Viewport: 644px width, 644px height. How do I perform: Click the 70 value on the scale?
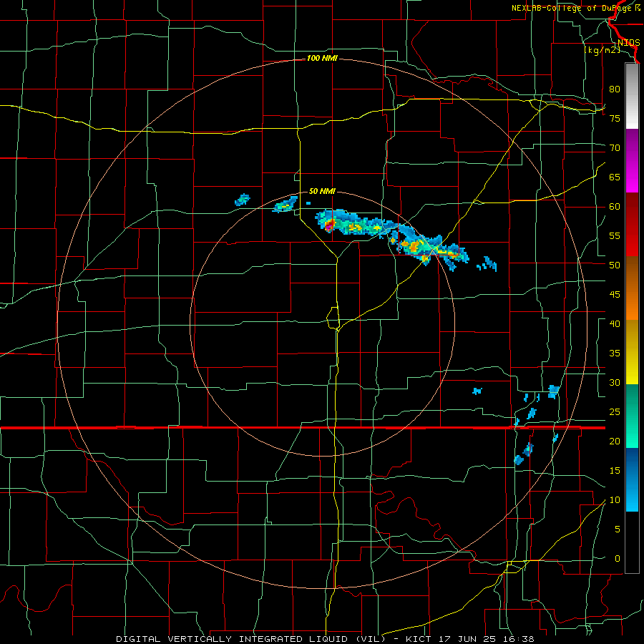615,148
